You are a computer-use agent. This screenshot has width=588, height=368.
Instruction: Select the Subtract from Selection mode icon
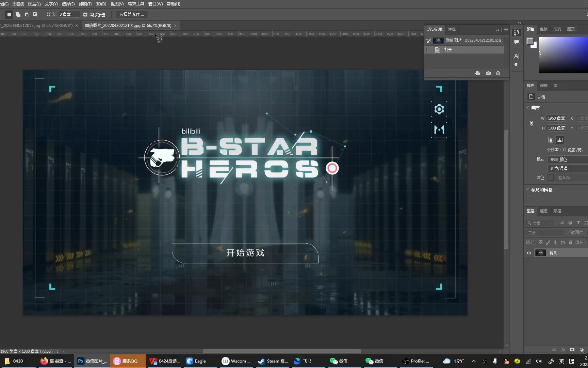point(27,15)
